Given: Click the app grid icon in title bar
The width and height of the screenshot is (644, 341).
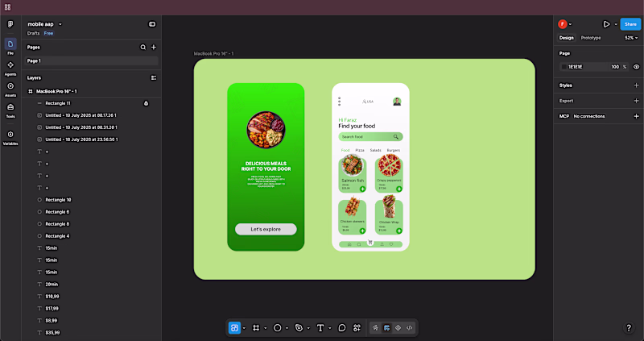Looking at the screenshot, I should [x=7, y=7].
